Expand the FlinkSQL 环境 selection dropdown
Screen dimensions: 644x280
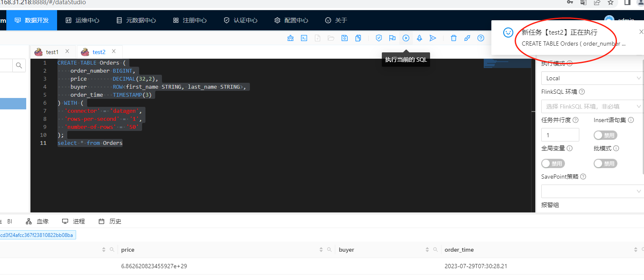point(592,106)
